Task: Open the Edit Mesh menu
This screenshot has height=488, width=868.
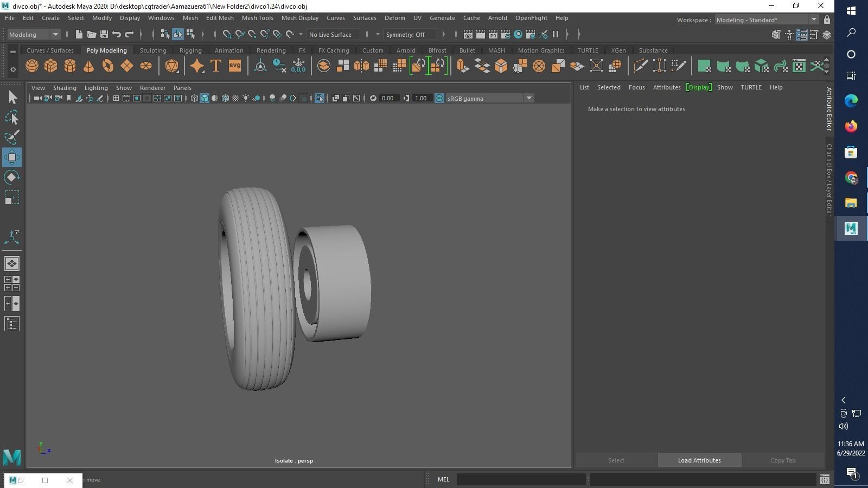Action: 220,18
